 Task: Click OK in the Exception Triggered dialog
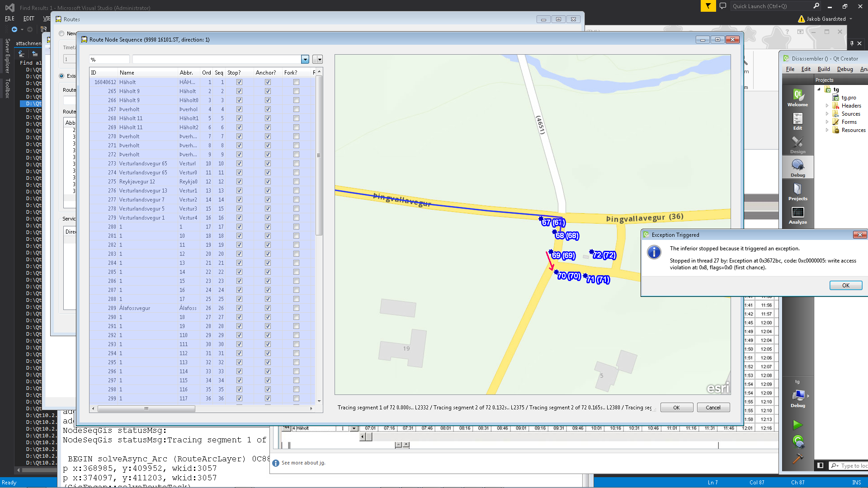pos(846,286)
